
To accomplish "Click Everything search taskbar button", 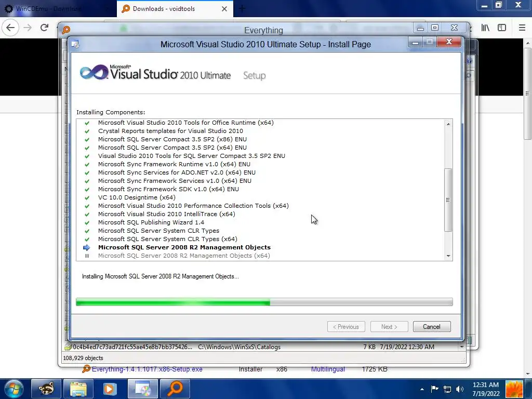I will tap(175, 389).
